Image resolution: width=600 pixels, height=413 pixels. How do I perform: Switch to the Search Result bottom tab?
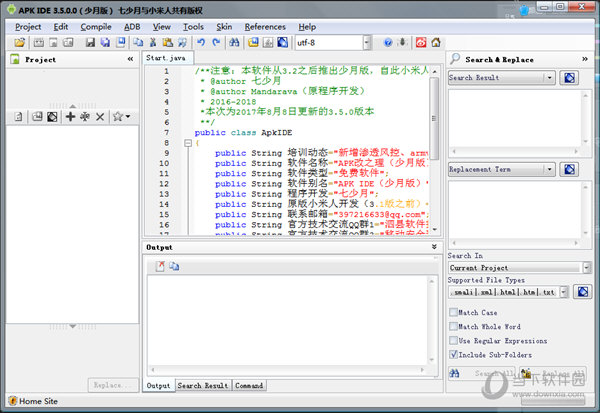pos(203,385)
